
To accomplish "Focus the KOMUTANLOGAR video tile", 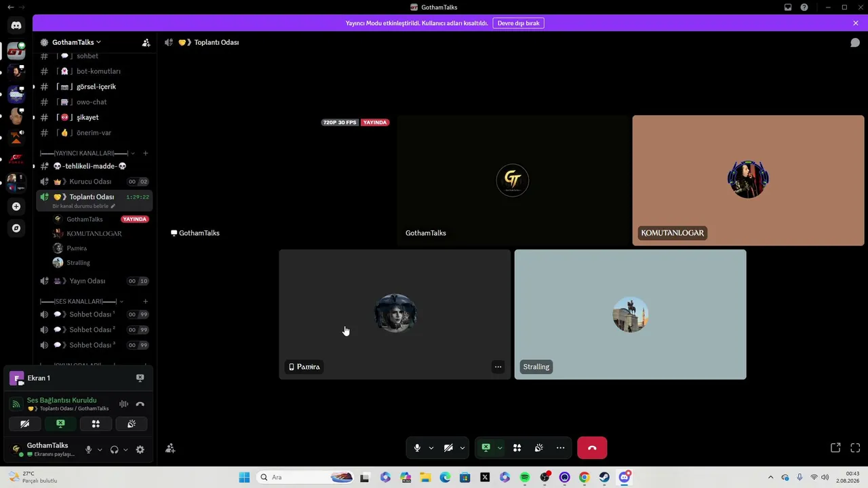I will (x=748, y=180).
